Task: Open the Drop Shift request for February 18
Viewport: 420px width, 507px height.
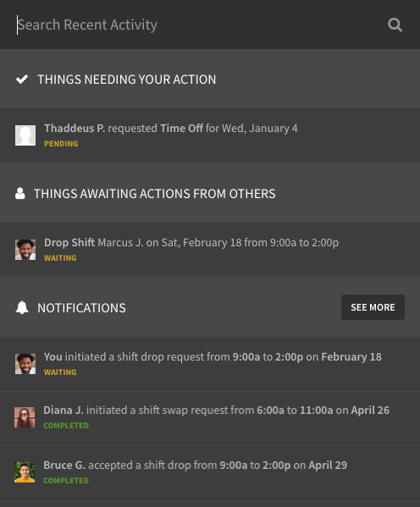Action: point(210,250)
